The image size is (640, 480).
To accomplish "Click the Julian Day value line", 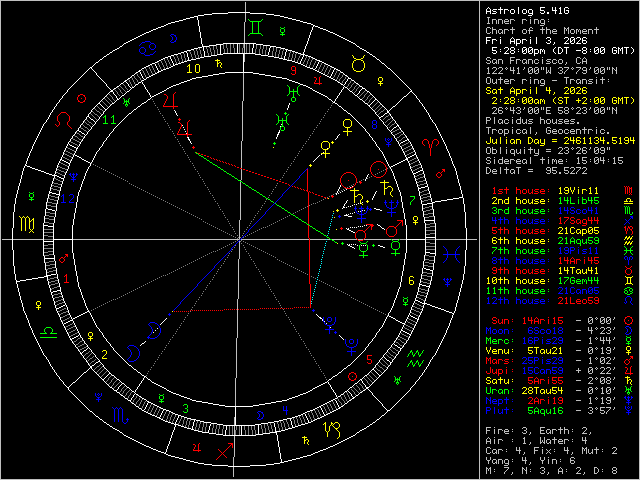I will click(554, 141).
